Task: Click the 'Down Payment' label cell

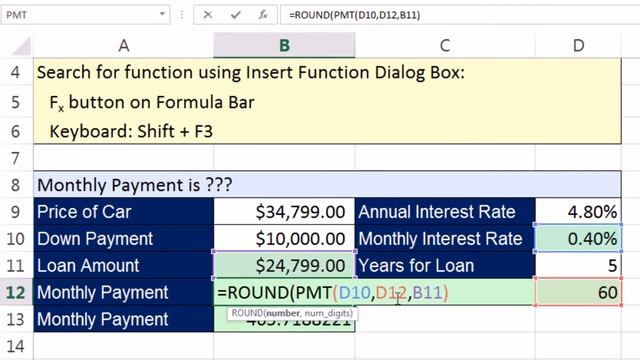Action: pos(124,239)
